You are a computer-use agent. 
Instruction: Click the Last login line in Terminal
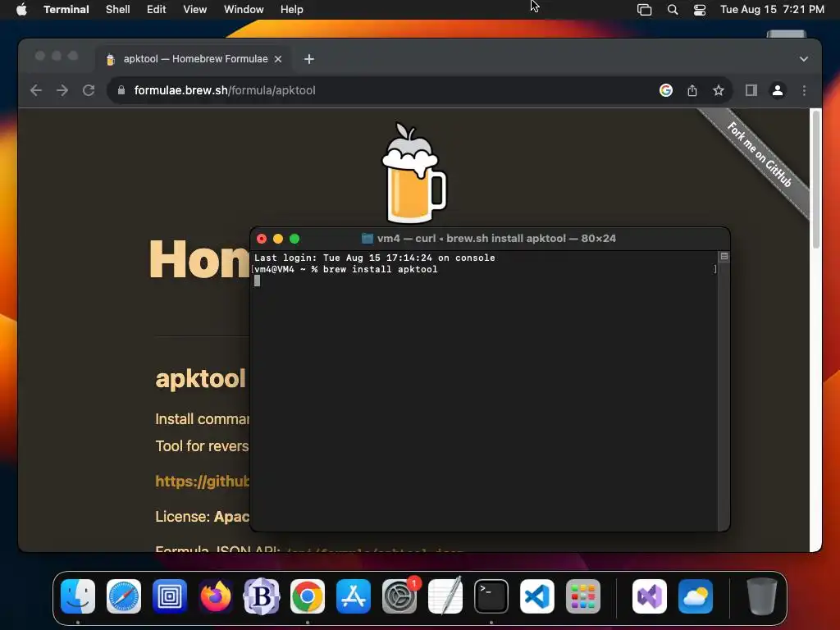pos(374,258)
